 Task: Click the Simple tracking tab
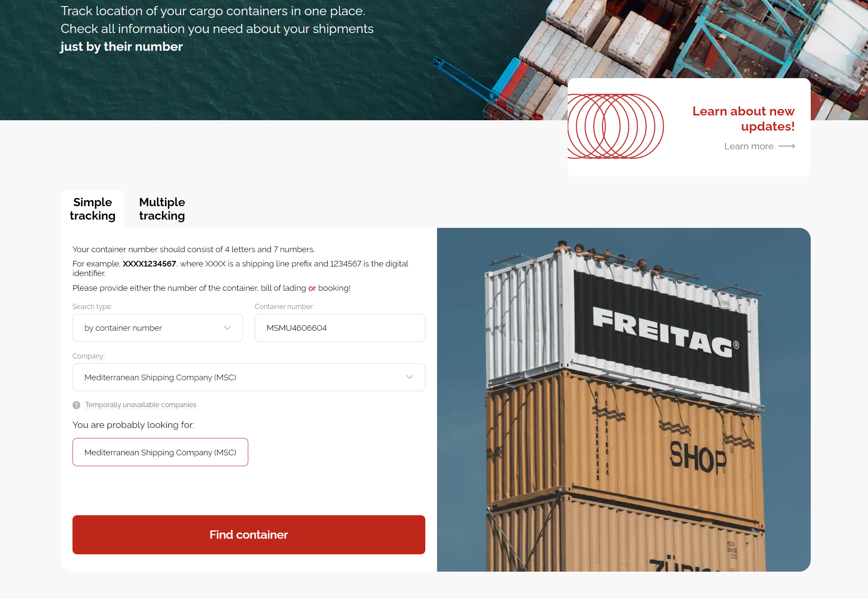point(92,208)
